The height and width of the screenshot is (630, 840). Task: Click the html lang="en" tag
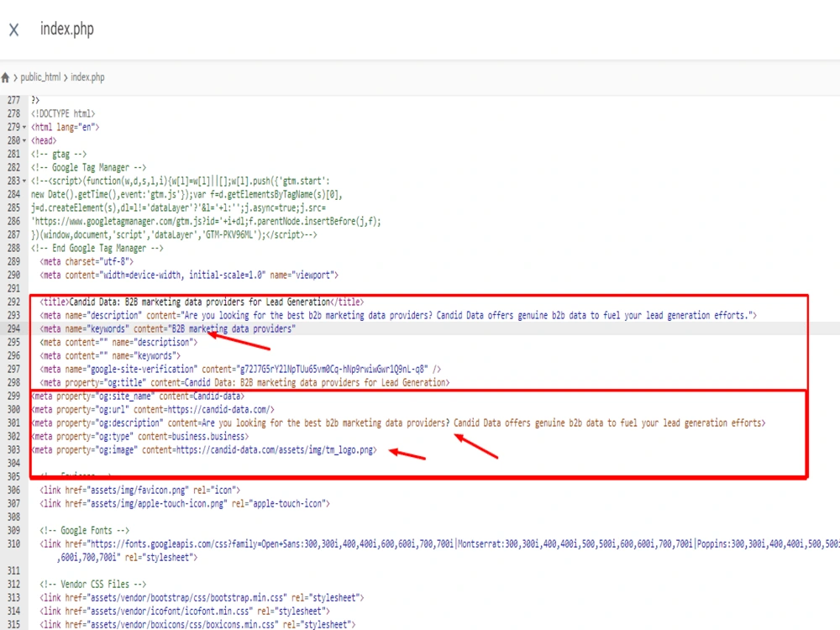pos(65,127)
